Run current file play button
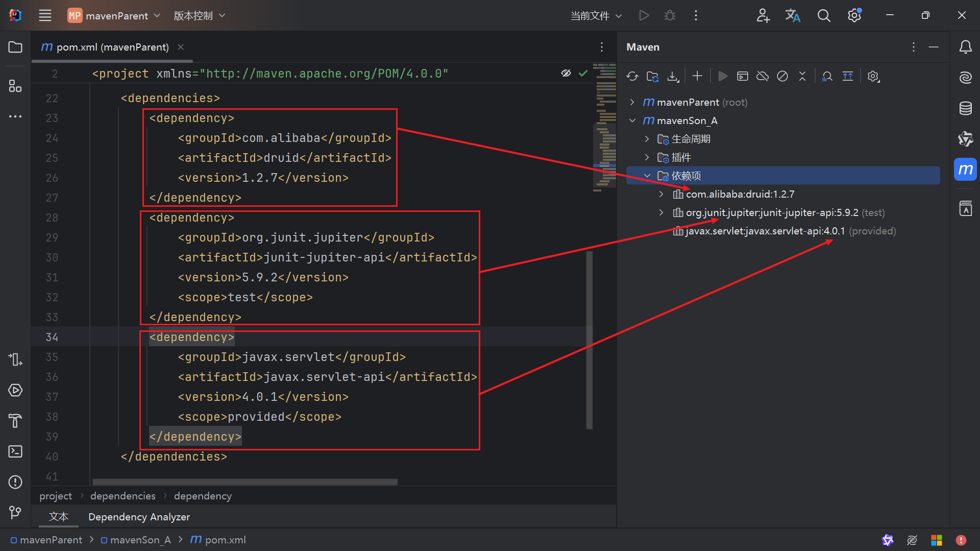Image resolution: width=980 pixels, height=551 pixels. pos(644,15)
